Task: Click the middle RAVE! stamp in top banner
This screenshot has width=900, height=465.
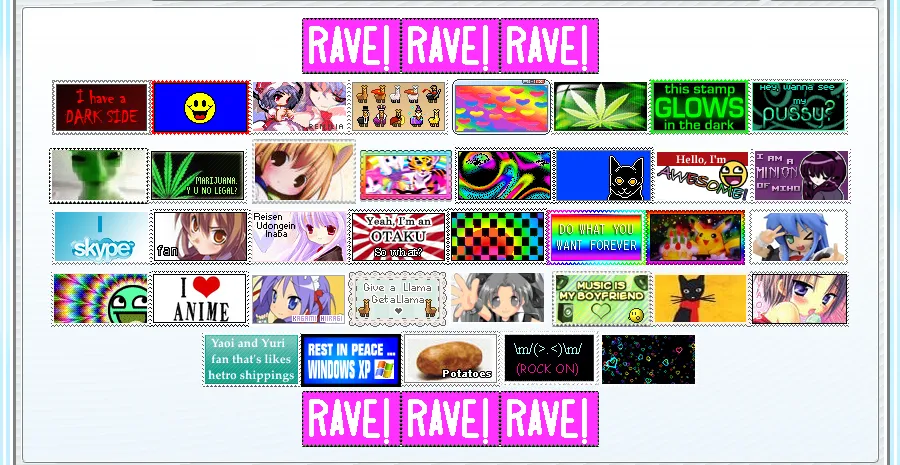Action: point(451,46)
